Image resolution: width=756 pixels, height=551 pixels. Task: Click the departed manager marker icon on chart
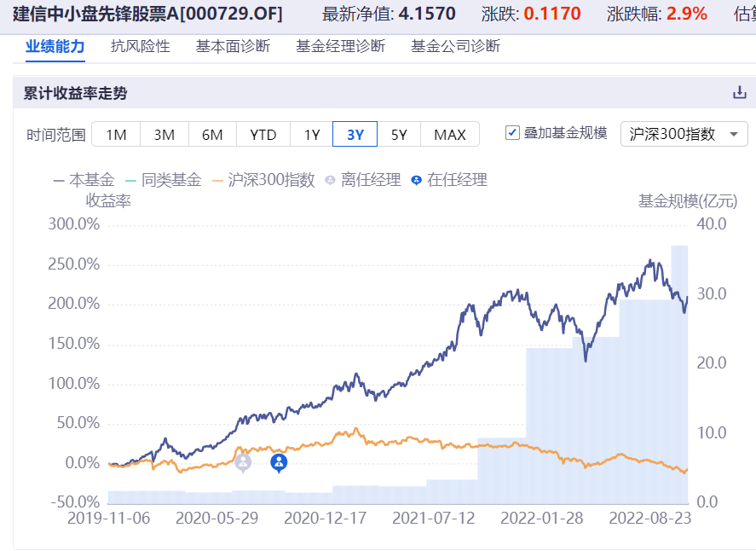243,462
